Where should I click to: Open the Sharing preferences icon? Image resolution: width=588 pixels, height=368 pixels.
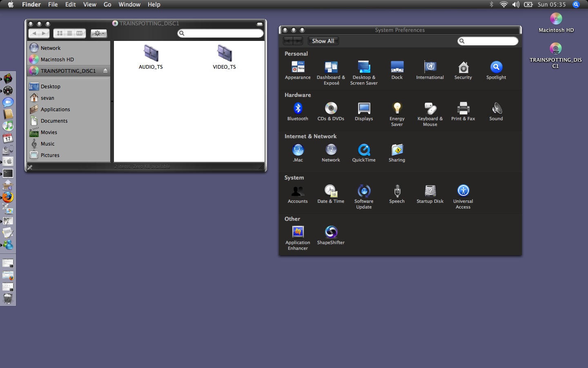tap(397, 150)
